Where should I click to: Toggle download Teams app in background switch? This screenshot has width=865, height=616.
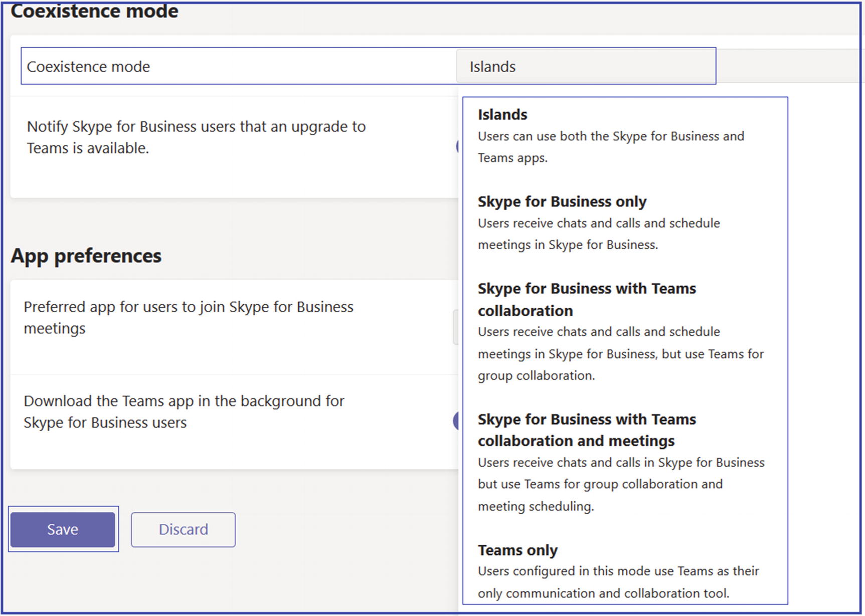click(455, 421)
